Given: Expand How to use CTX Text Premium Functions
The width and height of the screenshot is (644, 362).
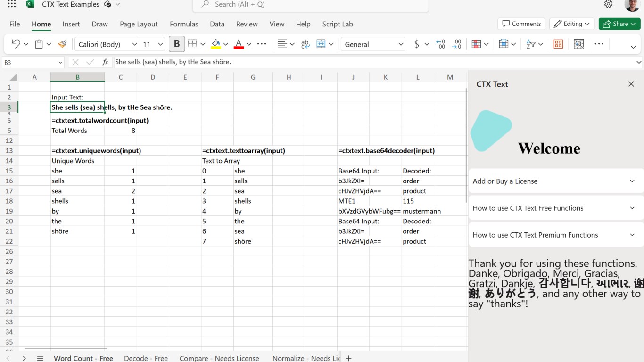Looking at the screenshot, I should (x=555, y=235).
